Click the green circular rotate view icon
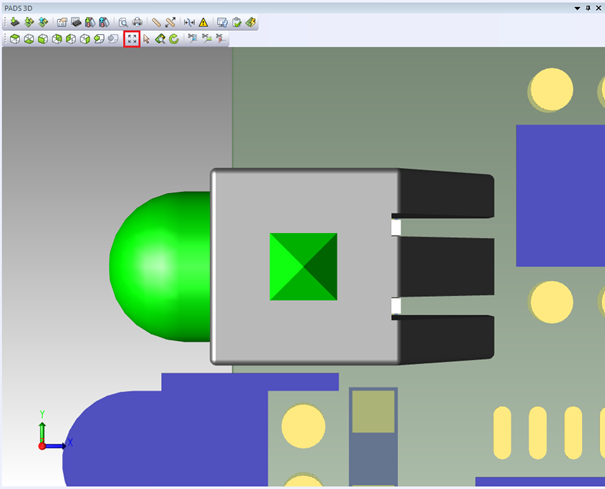Viewport: 605px width, 489px height. coord(174,39)
